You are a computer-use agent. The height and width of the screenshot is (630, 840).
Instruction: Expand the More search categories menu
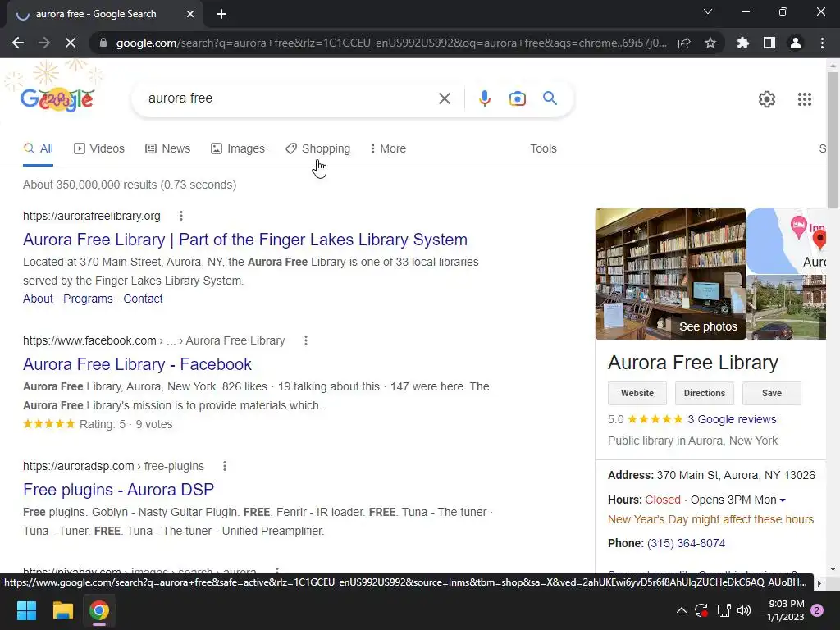pyautogui.click(x=388, y=148)
